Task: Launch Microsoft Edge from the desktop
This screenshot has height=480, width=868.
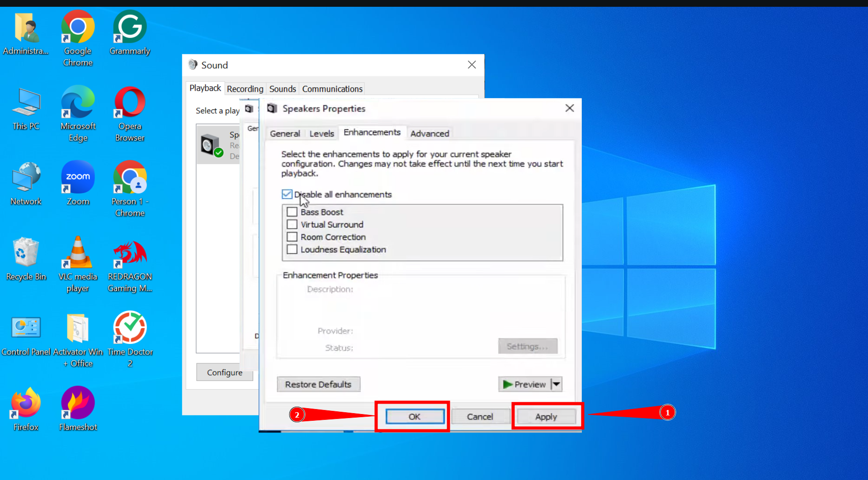Action: coord(78,114)
